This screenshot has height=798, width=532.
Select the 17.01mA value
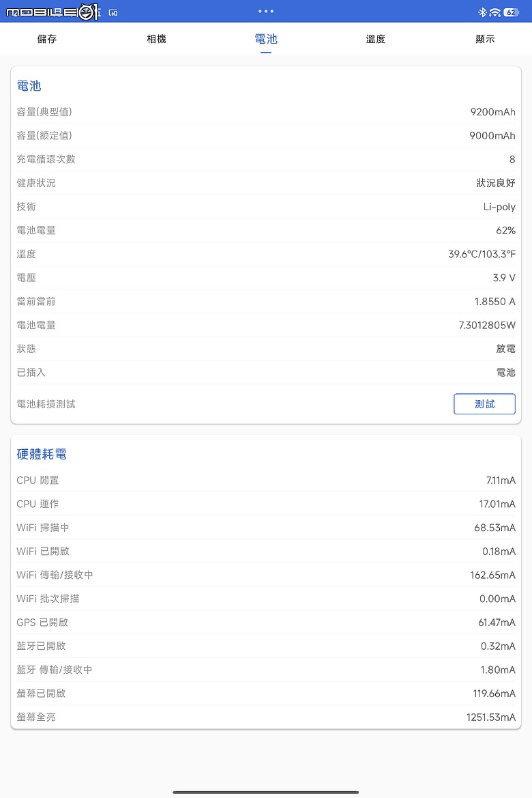click(497, 504)
